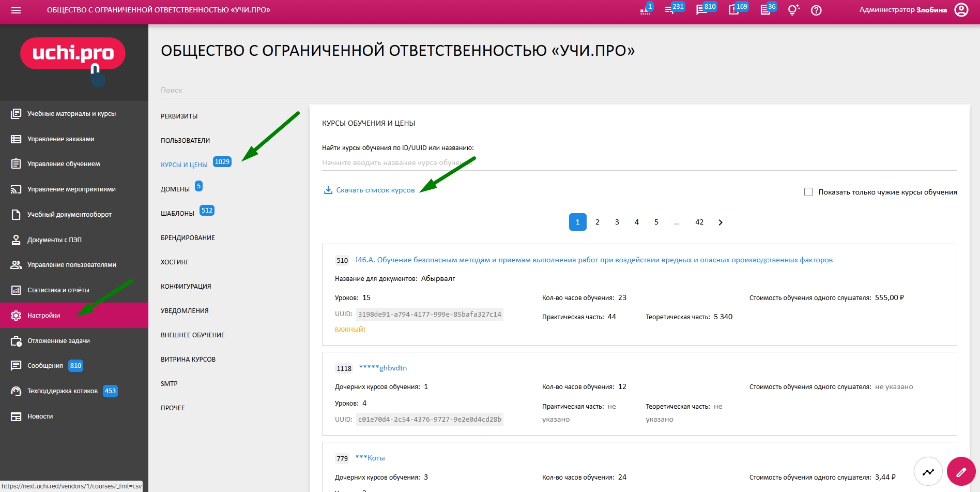
Task: Open the КУРСЫ И ЦЕНЫ settings tab
Action: [x=184, y=165]
